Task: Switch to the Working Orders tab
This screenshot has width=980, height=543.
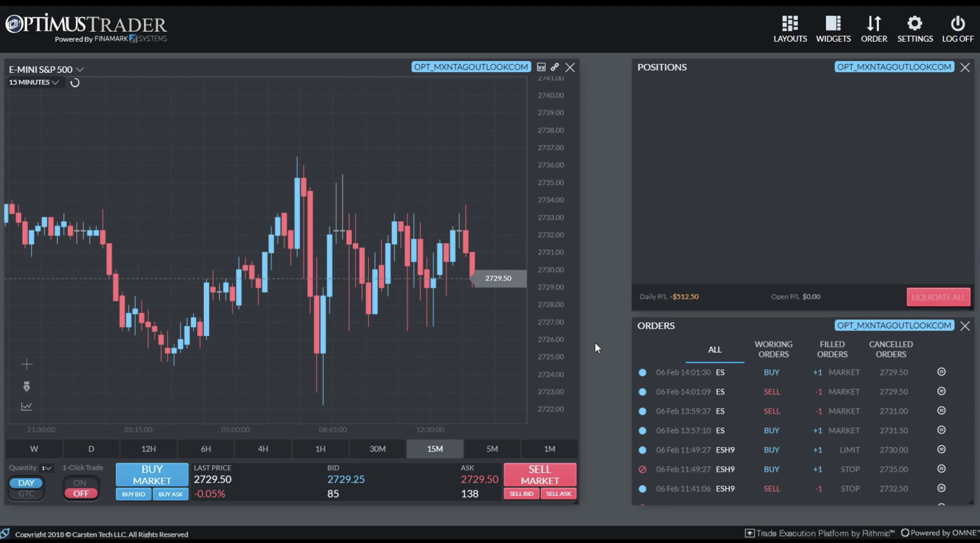Action: pyautogui.click(x=773, y=349)
